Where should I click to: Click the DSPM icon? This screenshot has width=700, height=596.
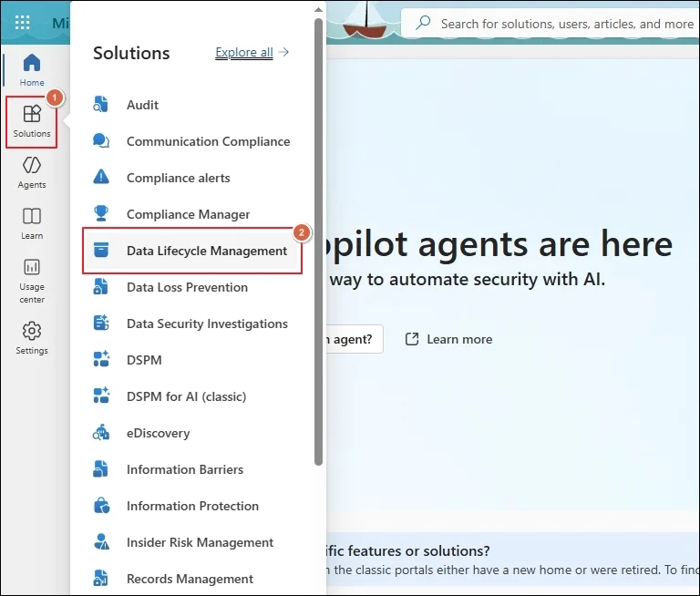(x=101, y=359)
